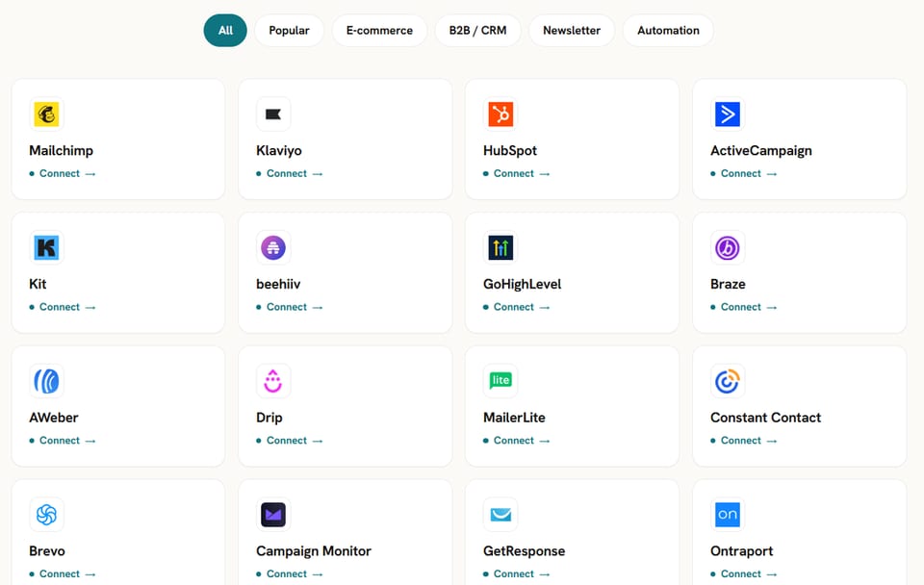The image size is (924, 585).
Task: Click the HubSpot orange sprocket icon
Action: pyautogui.click(x=500, y=114)
